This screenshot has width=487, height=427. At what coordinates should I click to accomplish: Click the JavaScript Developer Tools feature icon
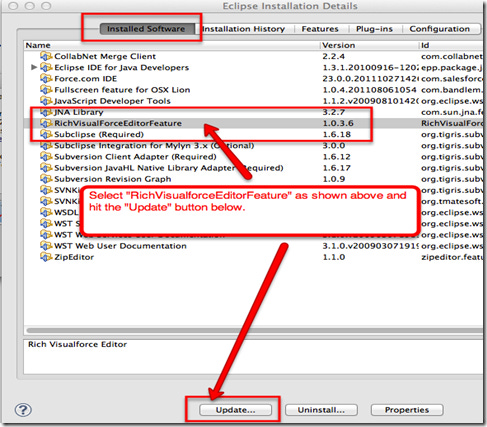(x=46, y=101)
